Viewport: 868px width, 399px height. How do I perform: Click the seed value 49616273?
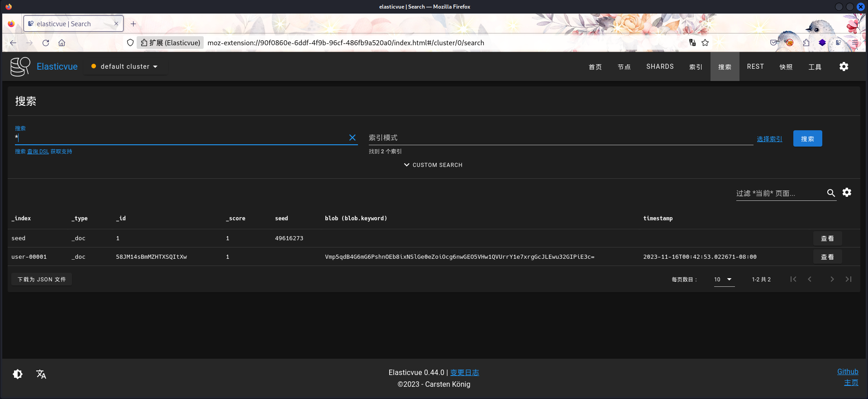pos(289,238)
